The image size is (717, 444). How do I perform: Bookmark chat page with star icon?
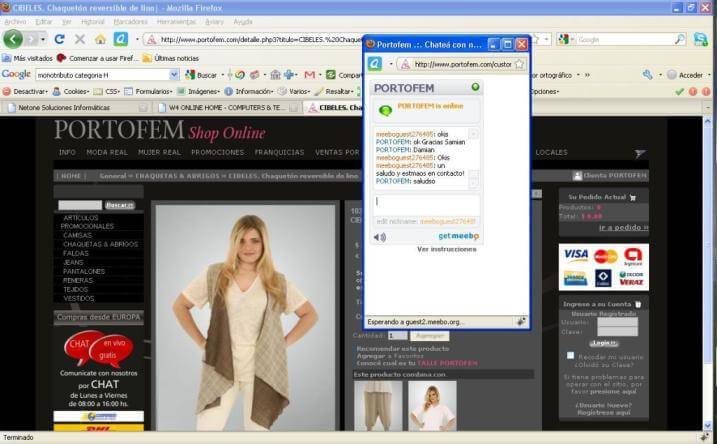519,64
